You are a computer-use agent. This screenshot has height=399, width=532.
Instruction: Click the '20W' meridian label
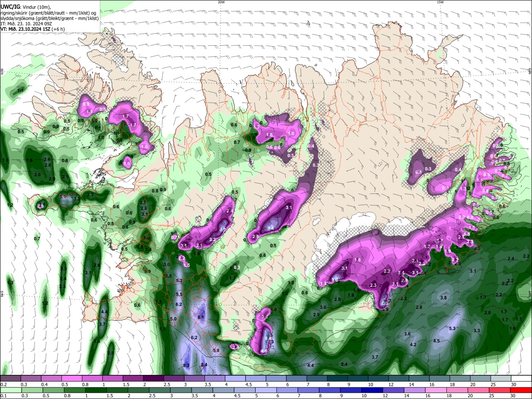[x=222, y=2]
